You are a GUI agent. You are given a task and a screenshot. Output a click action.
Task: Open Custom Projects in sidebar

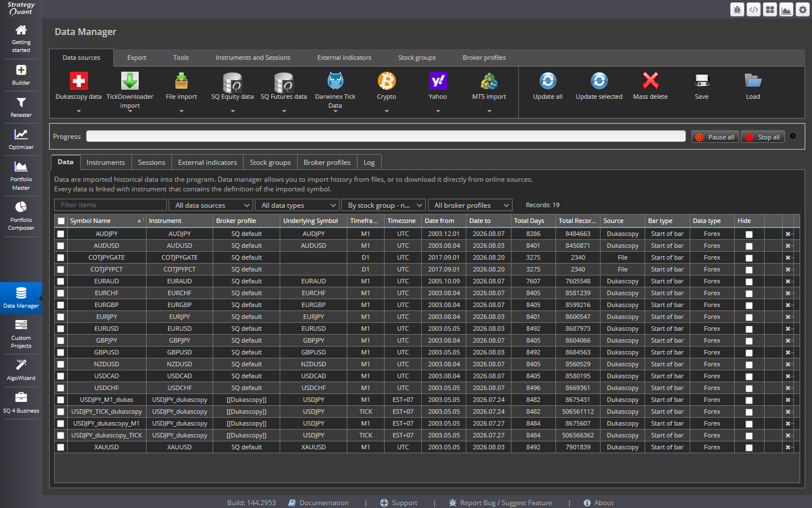coord(21,334)
